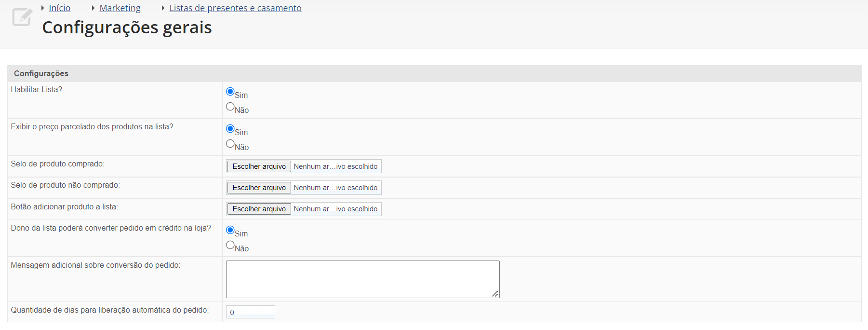Click the Mensagem adicional sobre conversão textarea

click(x=363, y=279)
